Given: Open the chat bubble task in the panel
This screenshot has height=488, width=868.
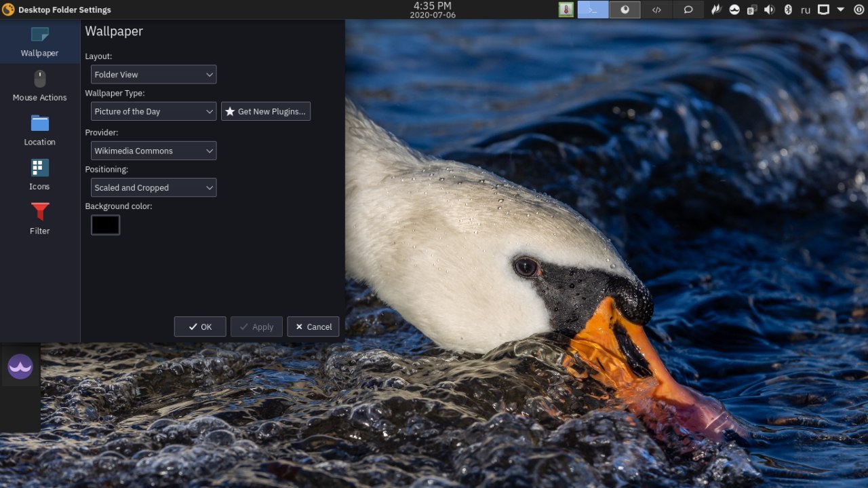Looking at the screenshot, I should (688, 10).
